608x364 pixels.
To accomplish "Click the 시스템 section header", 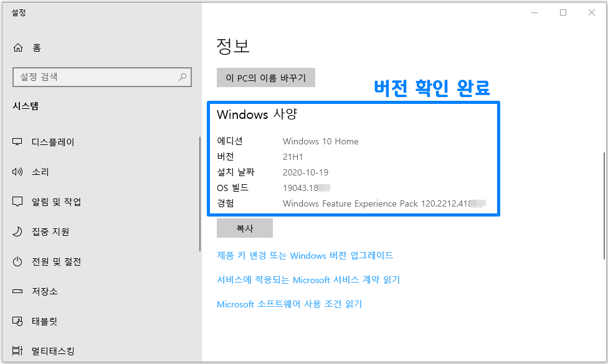I will pyautogui.click(x=26, y=106).
